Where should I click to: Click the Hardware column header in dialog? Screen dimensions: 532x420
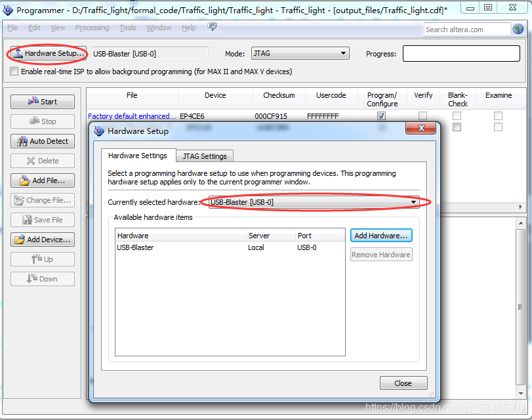(180, 236)
